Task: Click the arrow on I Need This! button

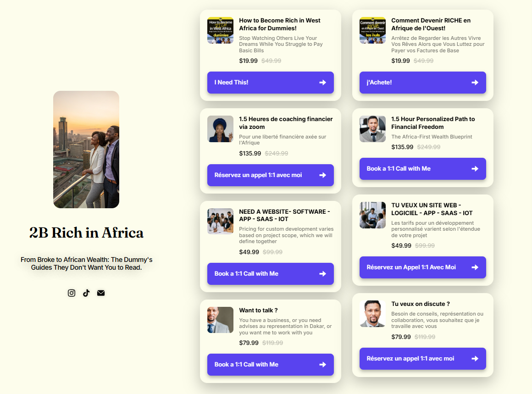Action: [323, 83]
